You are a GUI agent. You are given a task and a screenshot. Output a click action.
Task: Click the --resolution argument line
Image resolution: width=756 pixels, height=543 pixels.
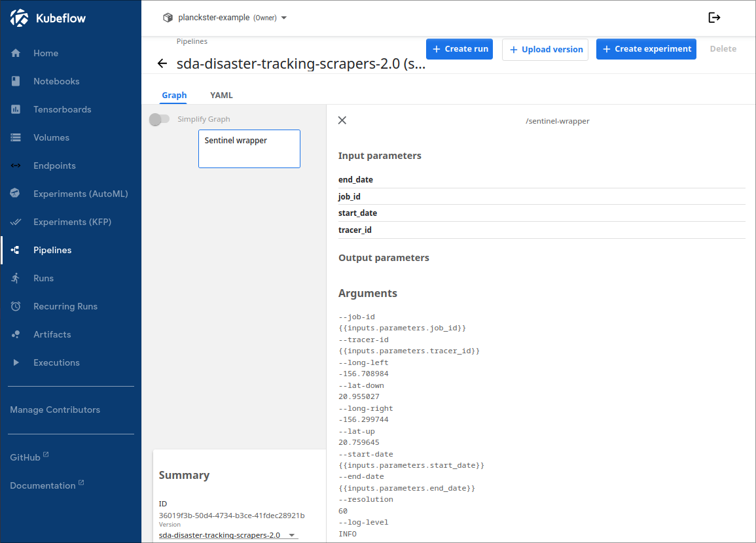click(x=365, y=500)
